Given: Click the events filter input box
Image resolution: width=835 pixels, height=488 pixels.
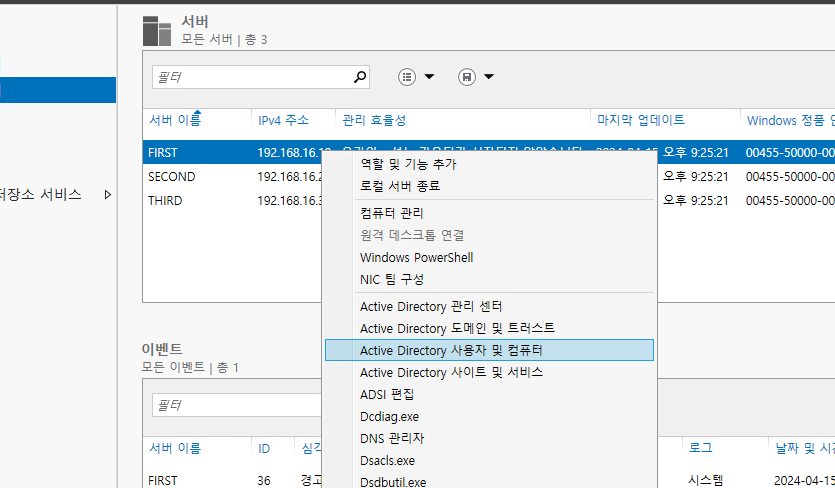Looking at the screenshot, I should pyautogui.click(x=237, y=405).
